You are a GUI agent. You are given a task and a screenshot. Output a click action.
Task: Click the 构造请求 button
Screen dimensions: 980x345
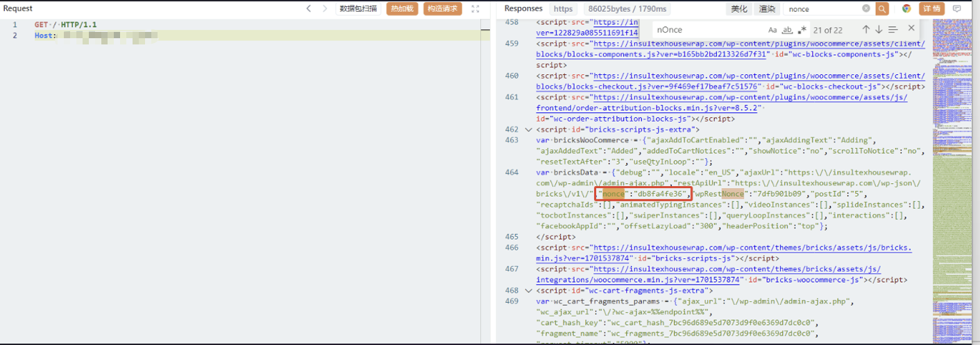click(x=442, y=9)
